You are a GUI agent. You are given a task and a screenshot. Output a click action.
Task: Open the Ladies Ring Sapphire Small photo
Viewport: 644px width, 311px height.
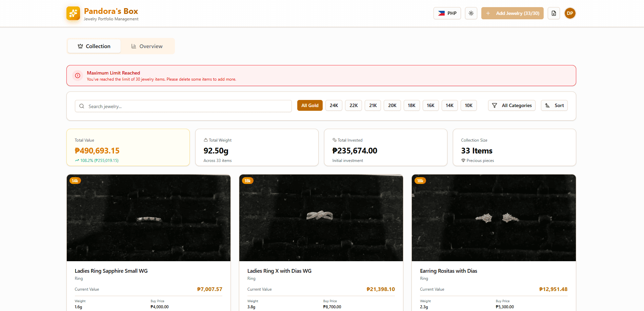[x=148, y=218]
